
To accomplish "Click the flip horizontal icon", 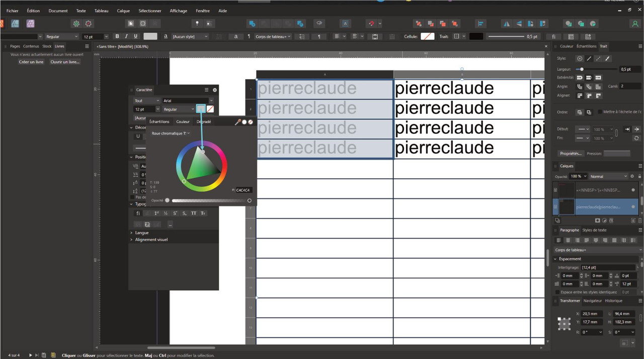I will pos(507,24).
